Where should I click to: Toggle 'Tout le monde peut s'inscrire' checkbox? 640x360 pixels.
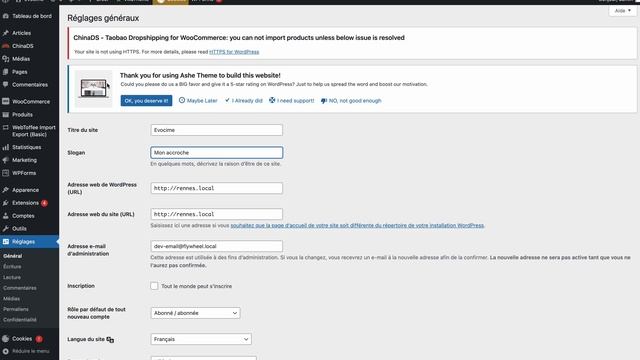(x=154, y=286)
